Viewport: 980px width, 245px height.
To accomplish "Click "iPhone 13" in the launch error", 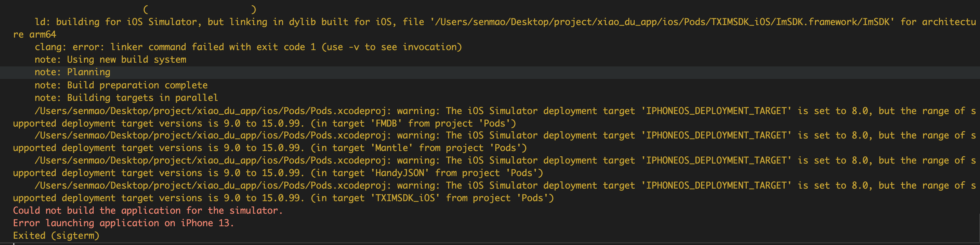I will click(x=207, y=223).
